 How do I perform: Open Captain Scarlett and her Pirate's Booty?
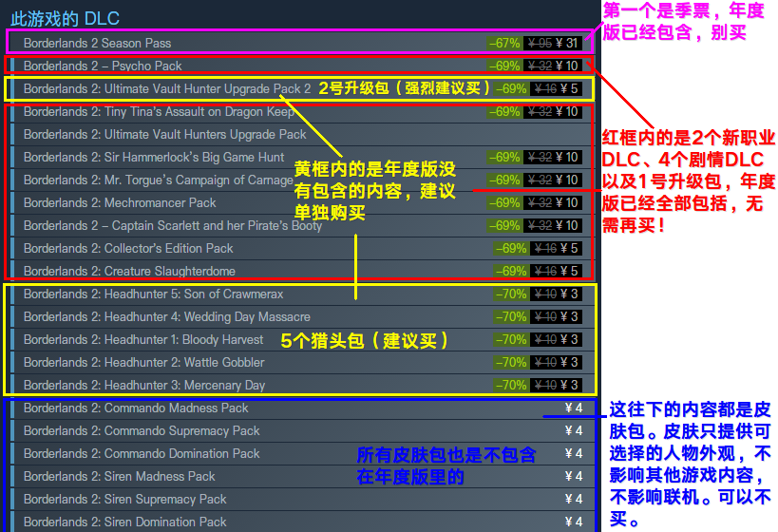tap(303, 226)
